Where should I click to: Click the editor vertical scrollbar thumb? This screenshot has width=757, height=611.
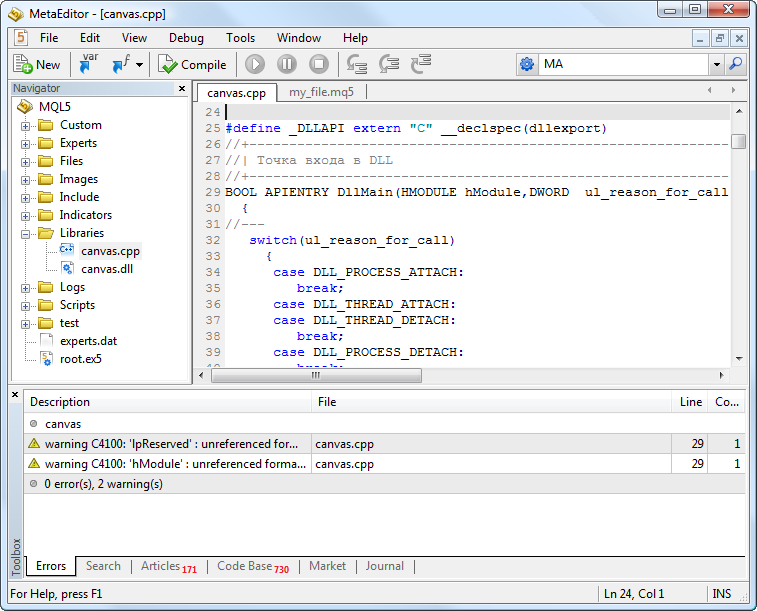click(x=739, y=141)
